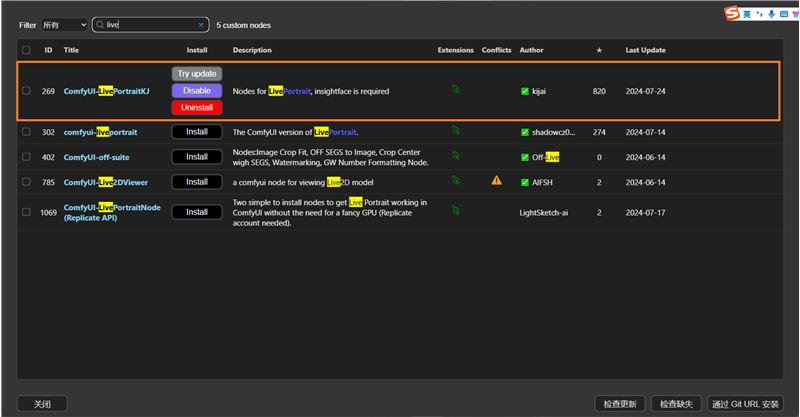Image resolution: width=800 pixels, height=417 pixels.
Task: Click the red Uninstall button
Action: [197, 107]
